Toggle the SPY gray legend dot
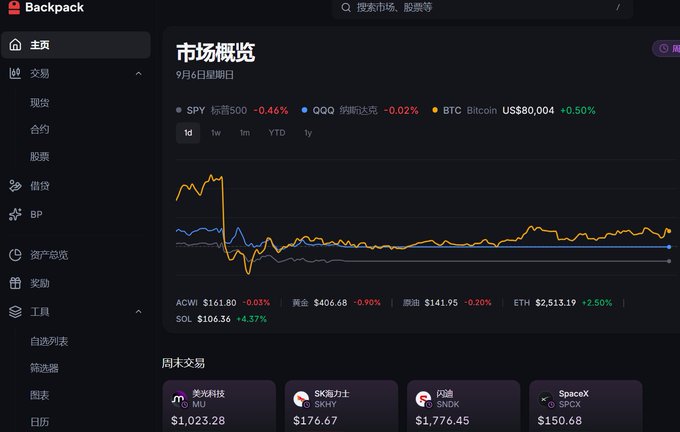Viewport: 680px width, 432px height. (179, 110)
